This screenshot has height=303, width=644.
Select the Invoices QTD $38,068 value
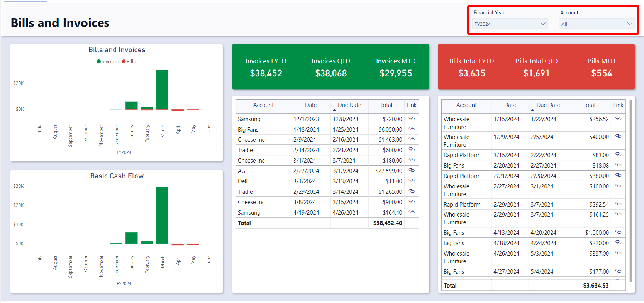click(331, 73)
